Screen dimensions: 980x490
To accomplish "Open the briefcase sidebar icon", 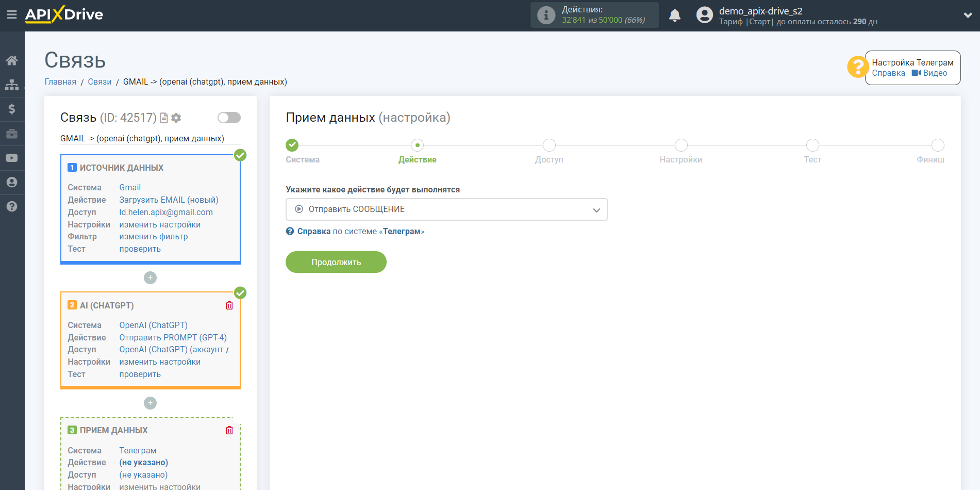I will click(12, 134).
